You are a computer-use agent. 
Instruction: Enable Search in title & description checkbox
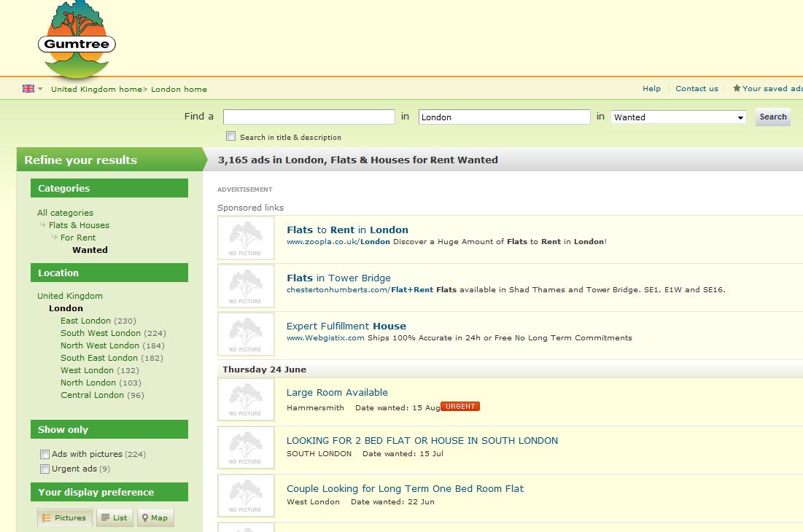pos(231,136)
